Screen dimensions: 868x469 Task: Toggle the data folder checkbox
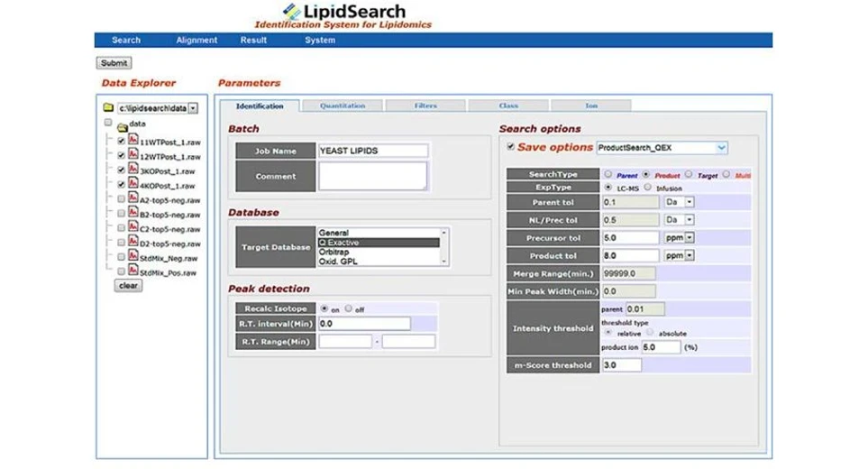tap(108, 123)
